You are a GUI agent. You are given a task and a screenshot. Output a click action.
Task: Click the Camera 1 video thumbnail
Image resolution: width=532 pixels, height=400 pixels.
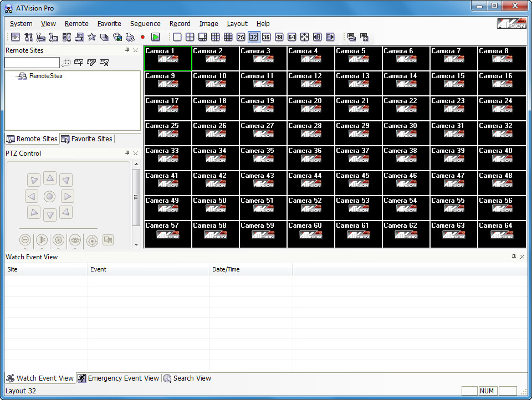tap(167, 58)
